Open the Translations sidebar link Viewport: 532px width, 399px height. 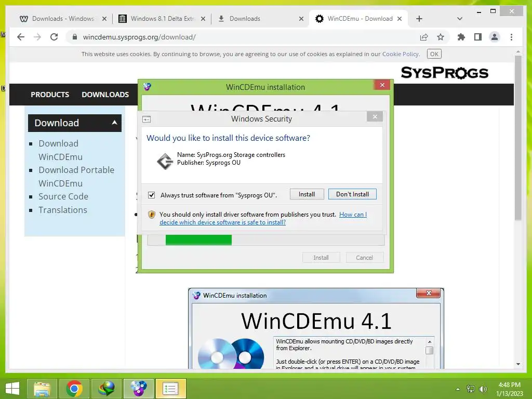[63, 210]
